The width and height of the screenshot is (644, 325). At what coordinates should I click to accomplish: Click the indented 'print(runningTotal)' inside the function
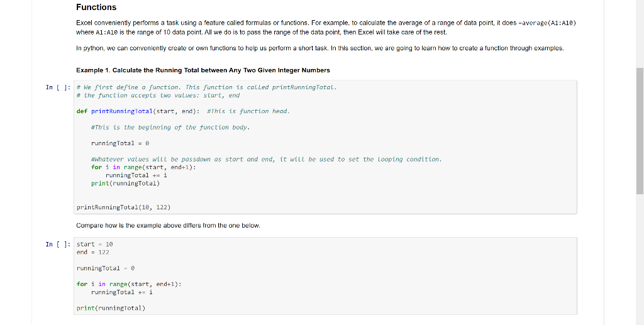pyautogui.click(x=125, y=184)
